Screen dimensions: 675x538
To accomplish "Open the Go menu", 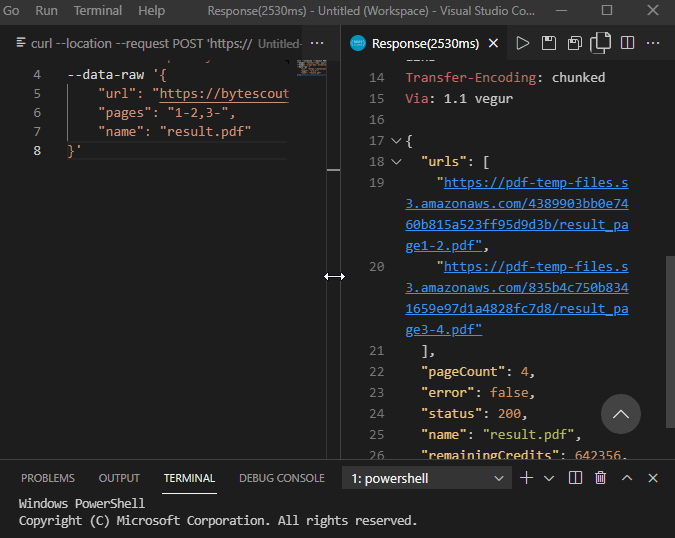I will pos(11,10).
